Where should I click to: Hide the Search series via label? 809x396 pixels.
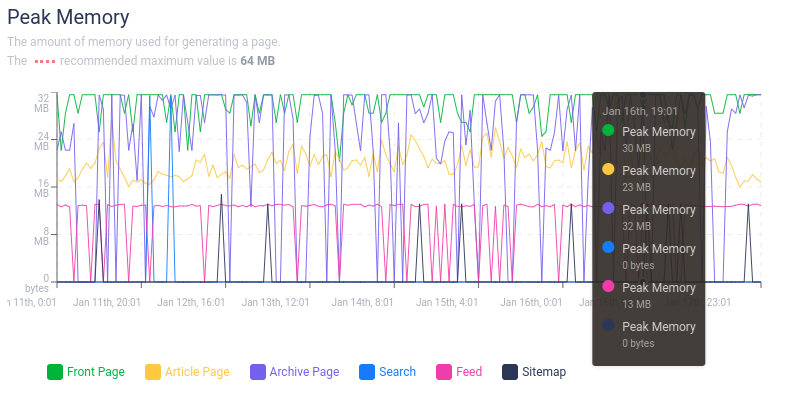click(x=397, y=372)
